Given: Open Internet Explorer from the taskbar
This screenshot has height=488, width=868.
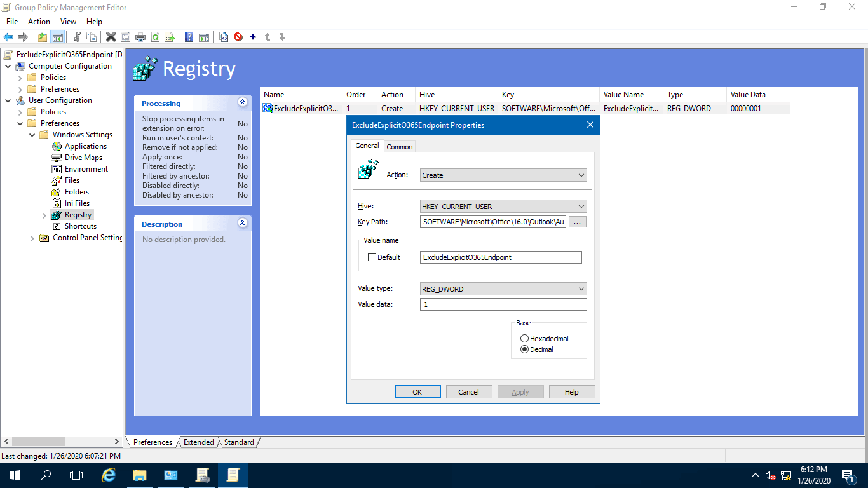Looking at the screenshot, I should 109,475.
